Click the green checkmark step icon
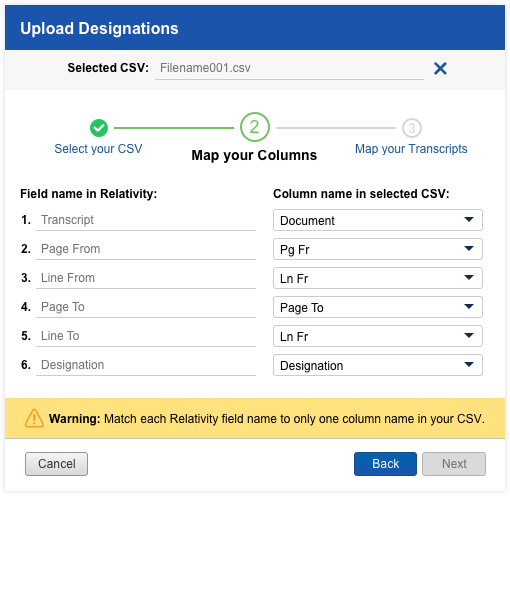Screen dimensions: 510x610 (x=99, y=128)
